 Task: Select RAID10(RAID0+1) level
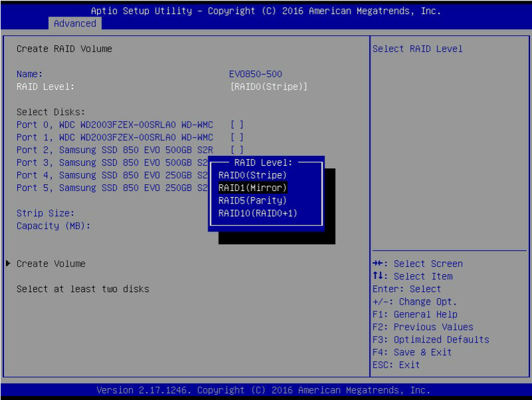tap(258, 213)
